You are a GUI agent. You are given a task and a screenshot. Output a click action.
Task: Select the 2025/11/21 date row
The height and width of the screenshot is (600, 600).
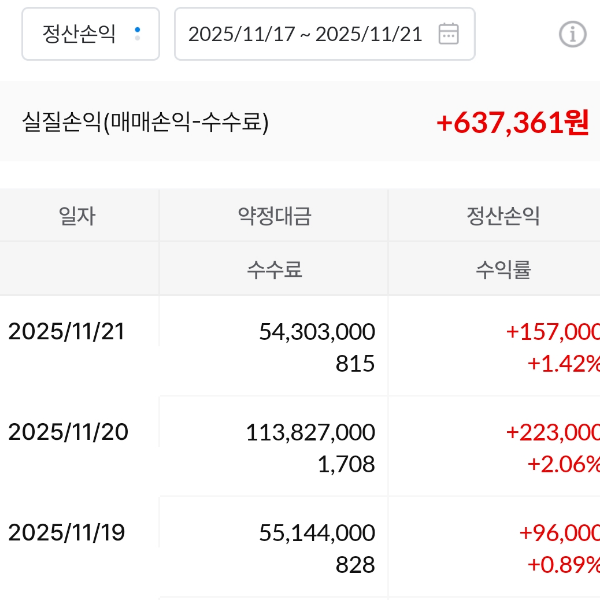point(67,332)
